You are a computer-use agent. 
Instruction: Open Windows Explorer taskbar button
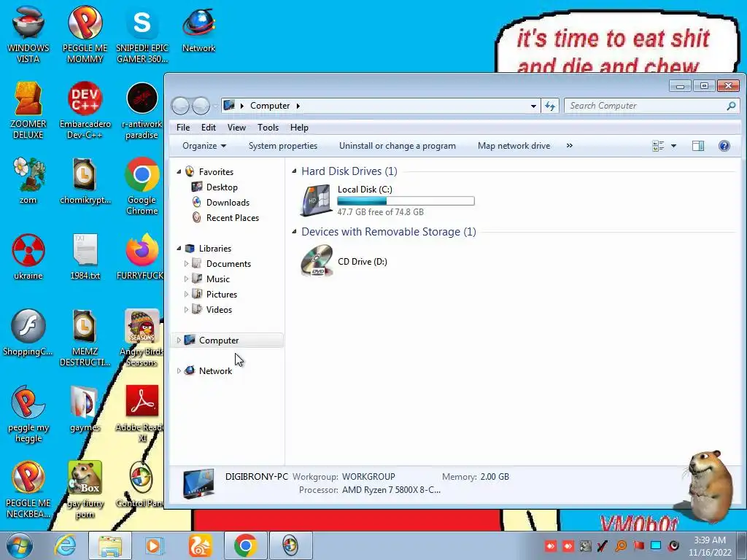[110, 545]
